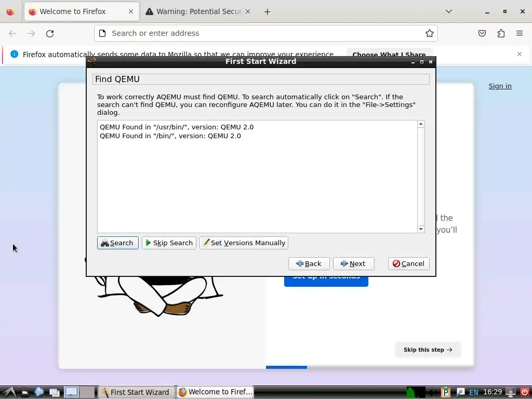This screenshot has height=399, width=532.
Task: Click the Firefox View icon at tab bar left
Action: 10,11
